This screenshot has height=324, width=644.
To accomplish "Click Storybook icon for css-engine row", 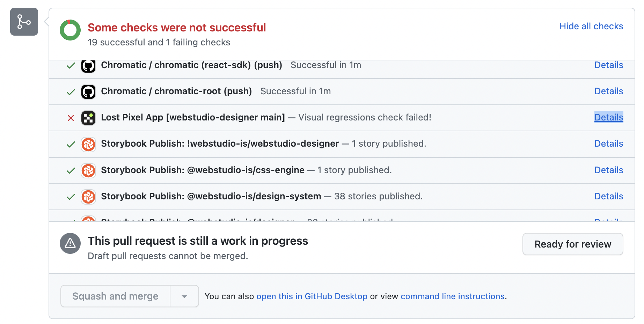I will pos(88,171).
